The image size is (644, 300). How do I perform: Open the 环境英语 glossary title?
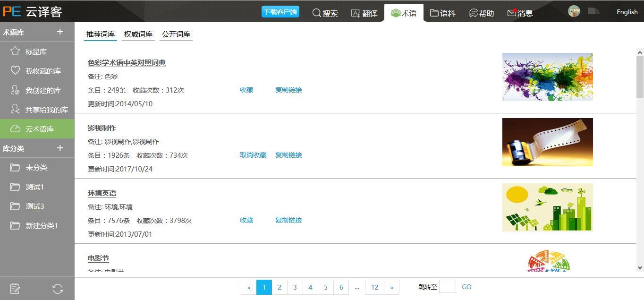pyautogui.click(x=102, y=193)
